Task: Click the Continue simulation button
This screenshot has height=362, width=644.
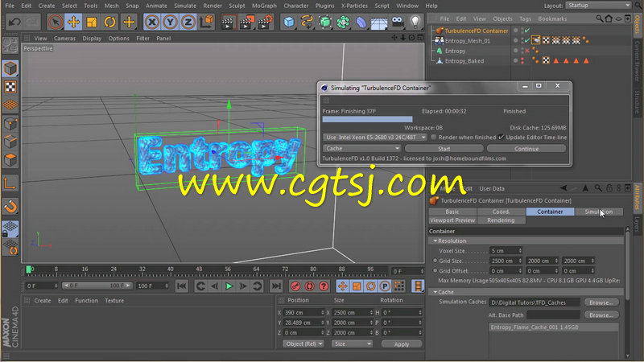Action: pyautogui.click(x=526, y=149)
